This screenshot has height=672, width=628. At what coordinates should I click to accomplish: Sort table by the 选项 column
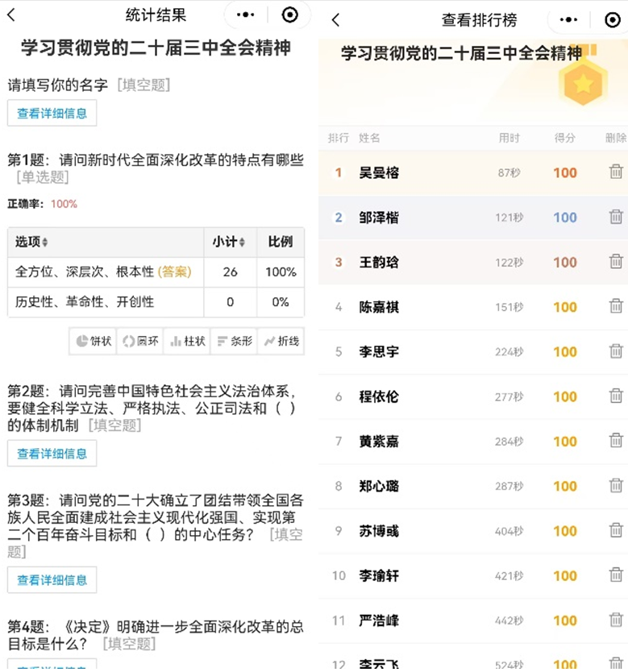tap(32, 243)
